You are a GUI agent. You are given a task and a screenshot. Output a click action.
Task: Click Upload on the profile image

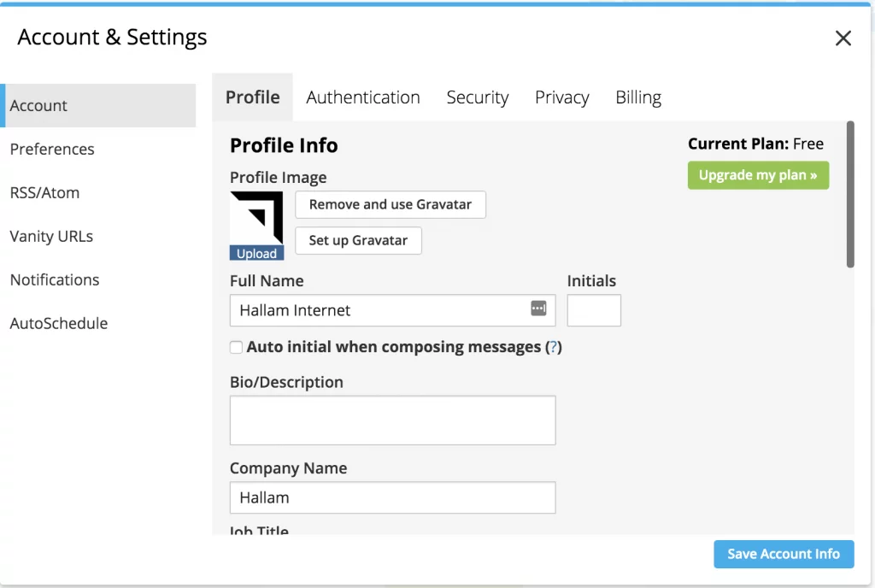[x=256, y=253]
